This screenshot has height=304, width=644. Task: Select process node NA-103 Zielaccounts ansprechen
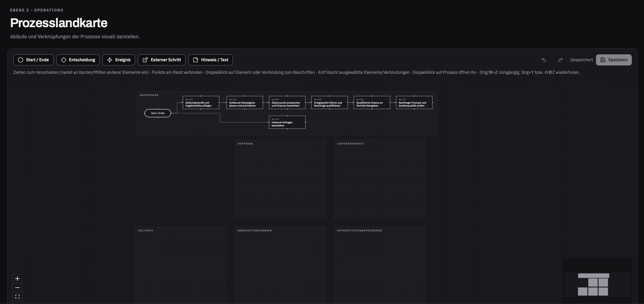(x=287, y=102)
